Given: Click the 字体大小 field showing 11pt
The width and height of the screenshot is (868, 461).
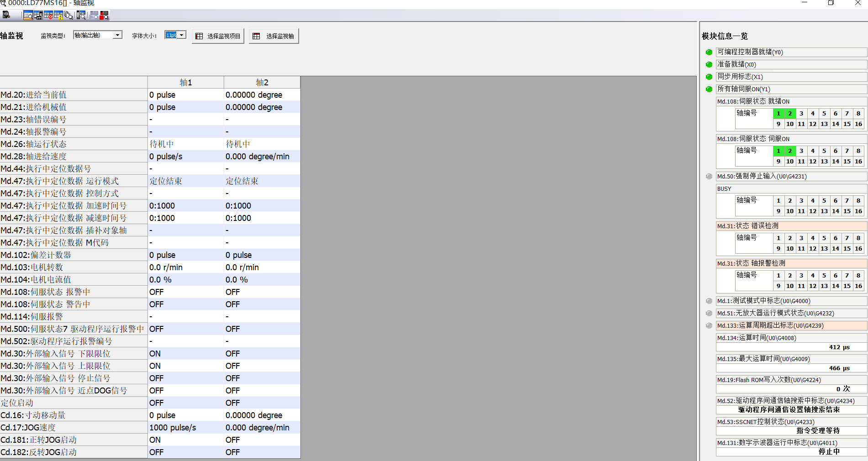Looking at the screenshot, I should (171, 35).
